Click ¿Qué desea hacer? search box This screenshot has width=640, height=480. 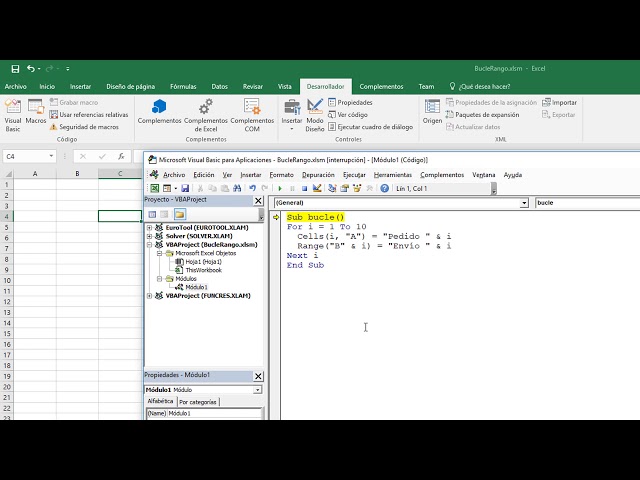[480, 87]
